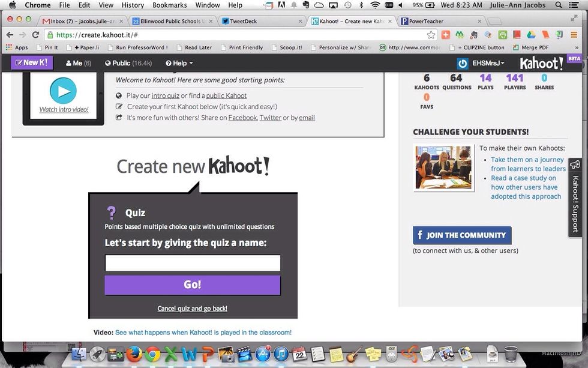588x368 pixels.
Task: Click the Print Friendly bookmark
Action: [x=242, y=47]
